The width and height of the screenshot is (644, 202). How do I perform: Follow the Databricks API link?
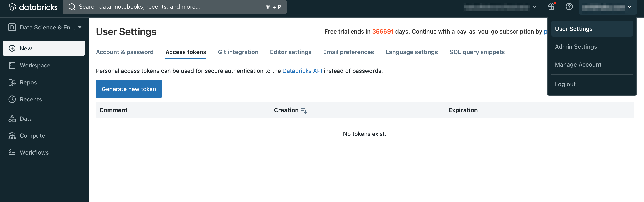(302, 71)
